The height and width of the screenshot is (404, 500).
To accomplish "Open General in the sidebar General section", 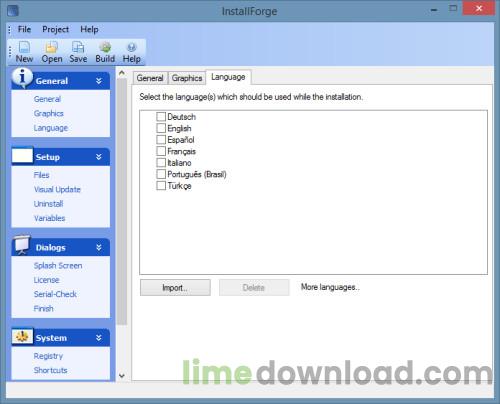I will pyautogui.click(x=47, y=99).
